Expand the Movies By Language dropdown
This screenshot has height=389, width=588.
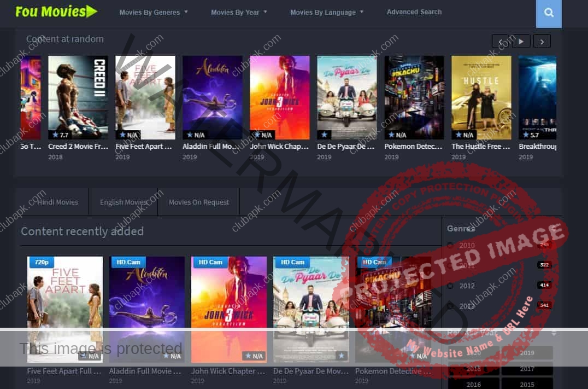pyautogui.click(x=327, y=13)
